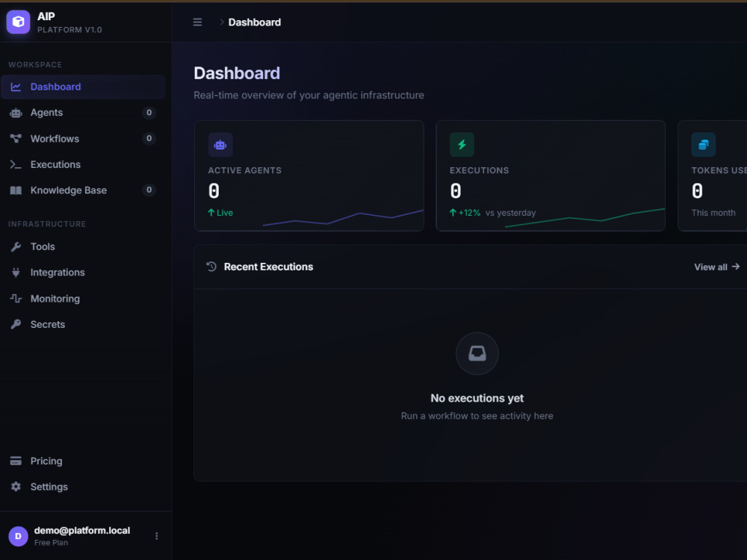
Task: Click the Agents count badge
Action: tap(149, 113)
